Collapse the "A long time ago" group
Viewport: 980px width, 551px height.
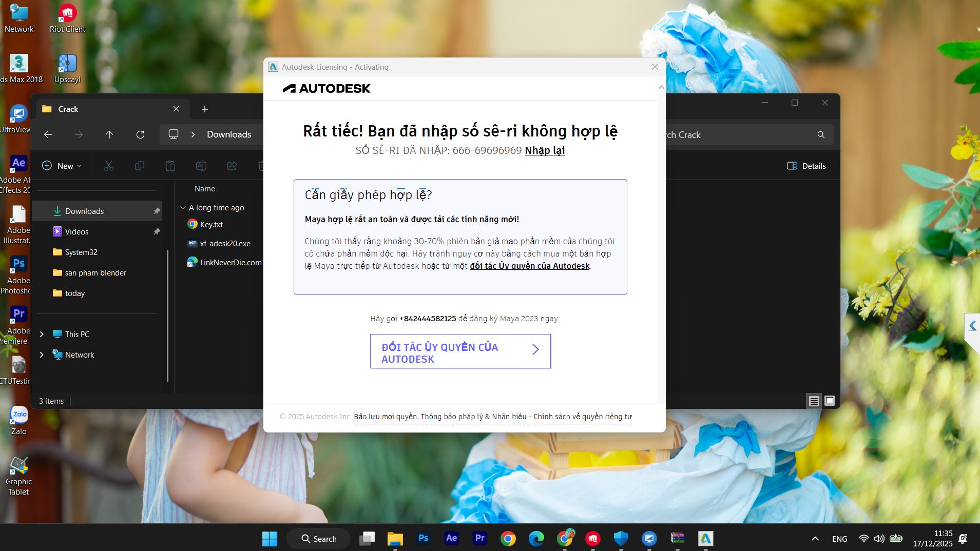click(x=183, y=208)
